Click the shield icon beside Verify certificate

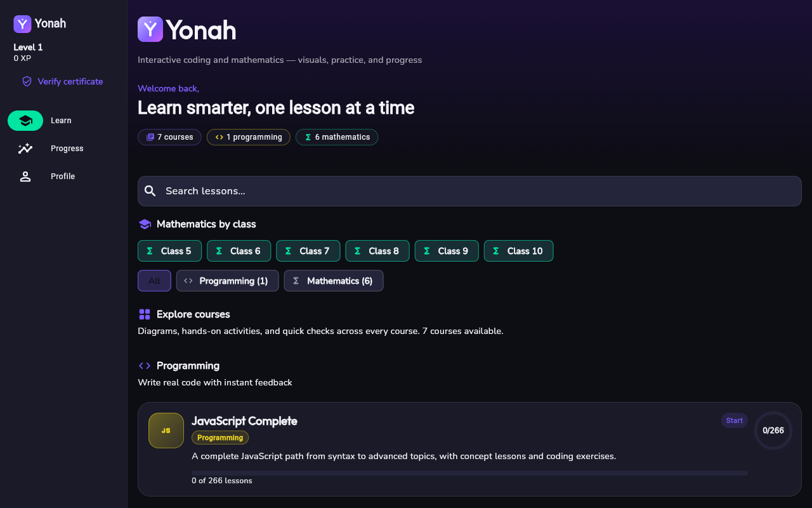[x=27, y=81]
